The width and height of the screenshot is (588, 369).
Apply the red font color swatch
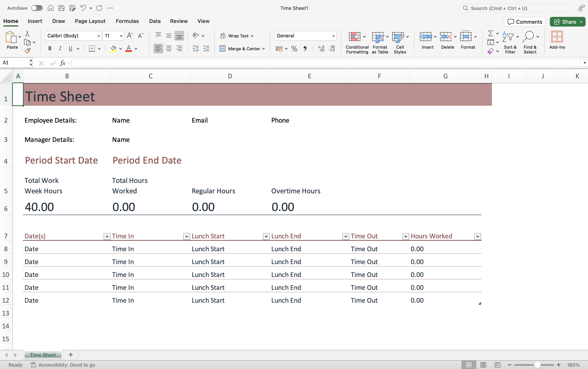point(129,49)
